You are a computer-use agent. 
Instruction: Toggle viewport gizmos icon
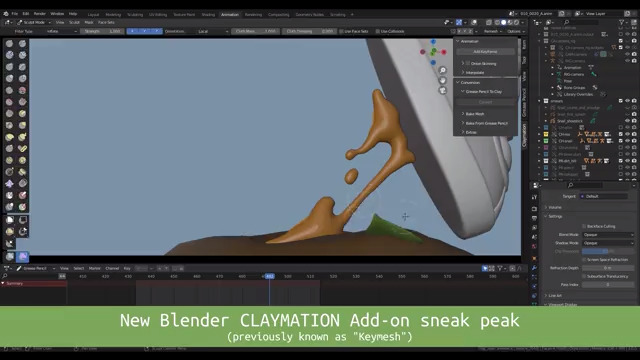click(x=459, y=22)
